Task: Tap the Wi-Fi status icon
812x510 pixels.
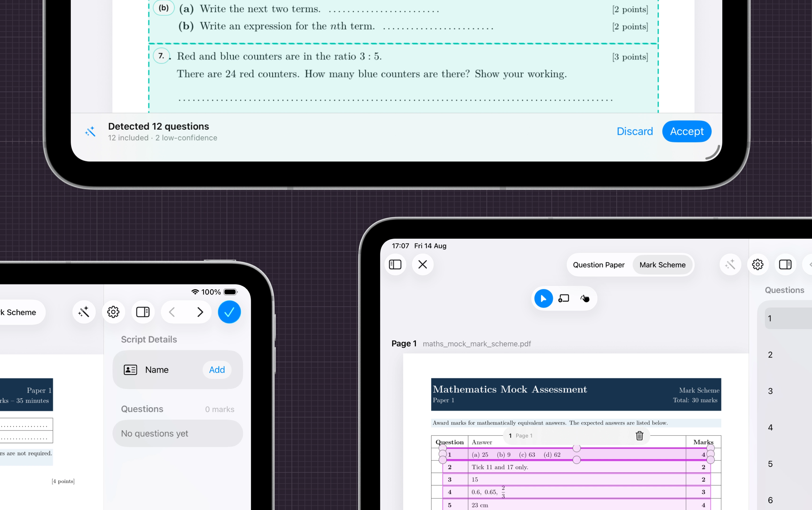Action: [195, 292]
